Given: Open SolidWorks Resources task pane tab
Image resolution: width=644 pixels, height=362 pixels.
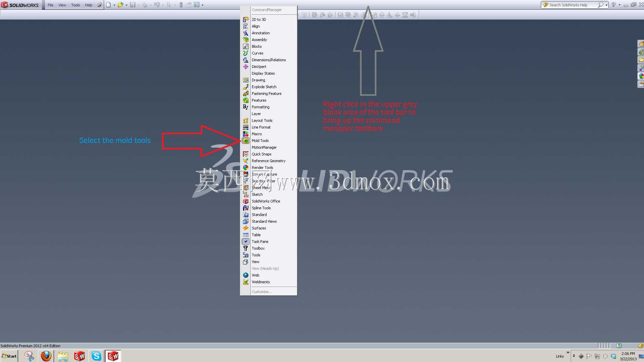Looking at the screenshot, I should 641,44.
